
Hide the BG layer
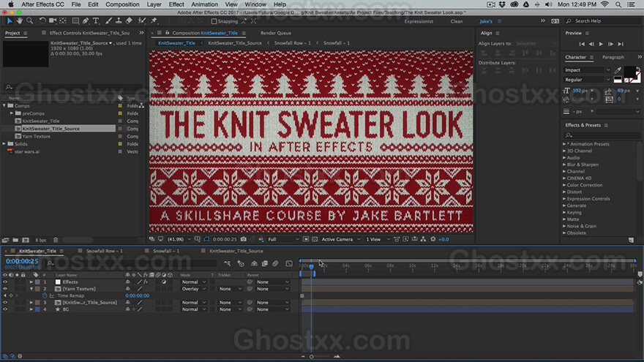point(5,309)
